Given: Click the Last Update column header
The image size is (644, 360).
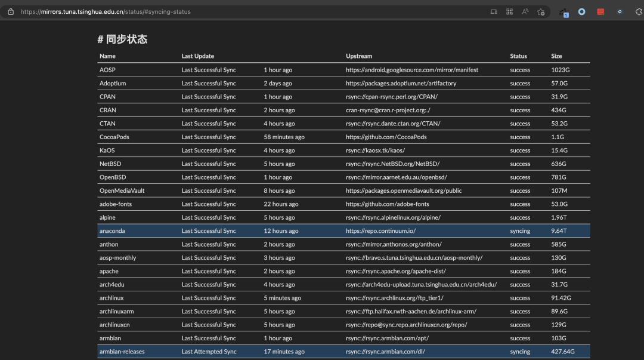Looking at the screenshot, I should click(x=197, y=56).
